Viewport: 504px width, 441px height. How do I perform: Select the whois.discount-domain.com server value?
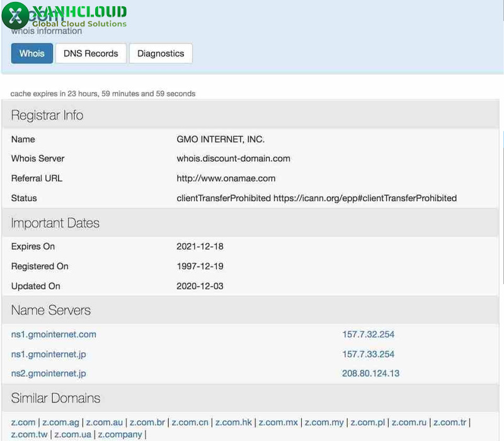click(233, 159)
